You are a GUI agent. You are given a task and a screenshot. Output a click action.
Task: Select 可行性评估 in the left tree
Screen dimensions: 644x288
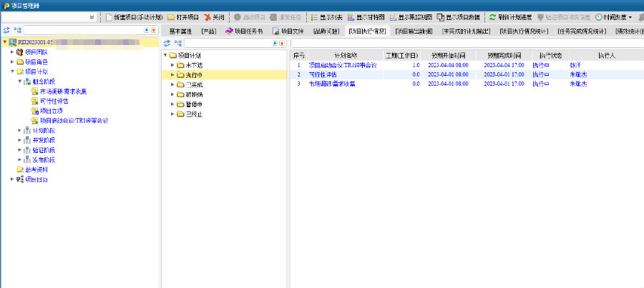click(x=54, y=101)
